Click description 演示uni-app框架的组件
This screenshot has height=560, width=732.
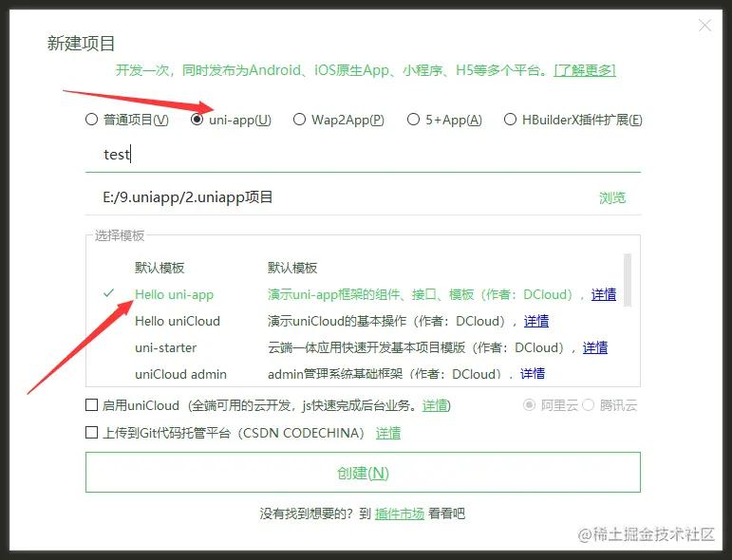[334, 294]
